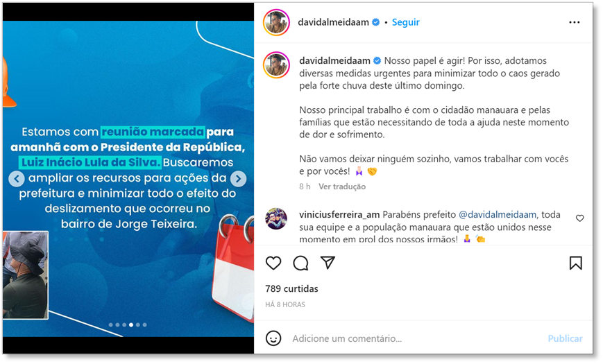The image size is (603, 364).
Task: Open davidalmeidaam username in the header
Action: coord(333,22)
